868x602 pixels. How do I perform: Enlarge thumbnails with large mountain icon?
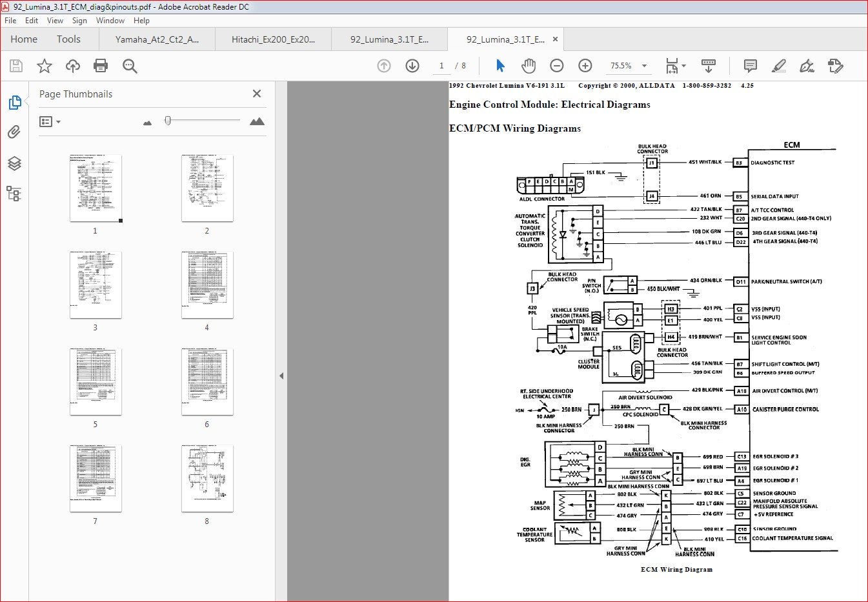(257, 121)
